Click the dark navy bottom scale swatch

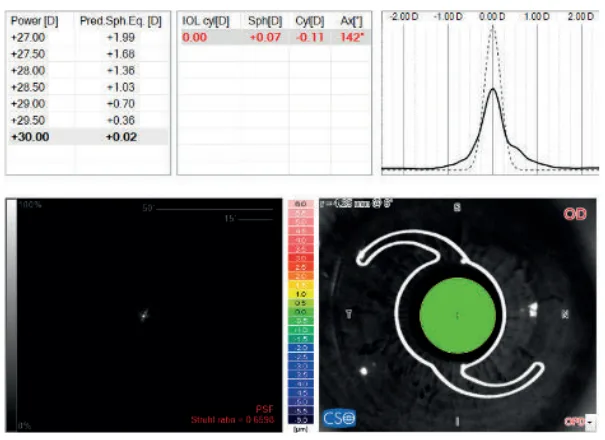pos(301,420)
